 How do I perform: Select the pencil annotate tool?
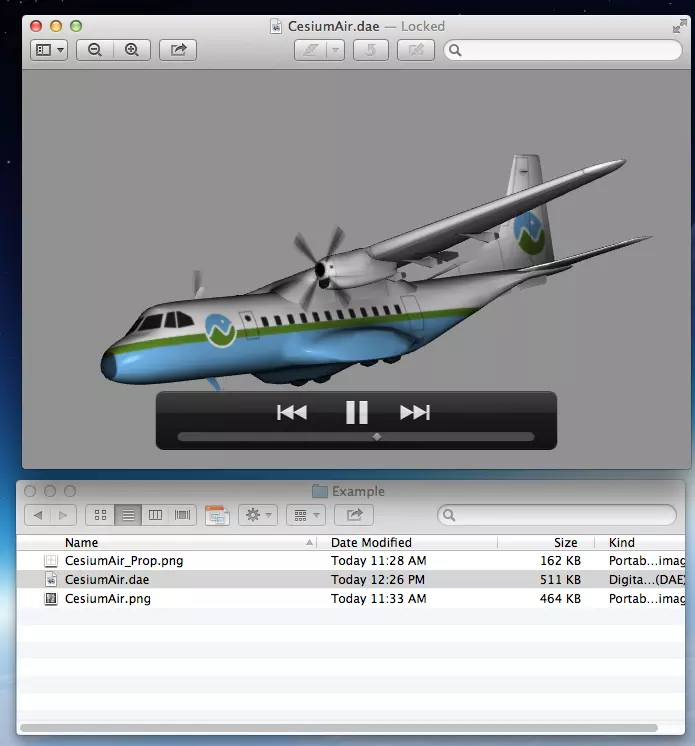(x=311, y=50)
